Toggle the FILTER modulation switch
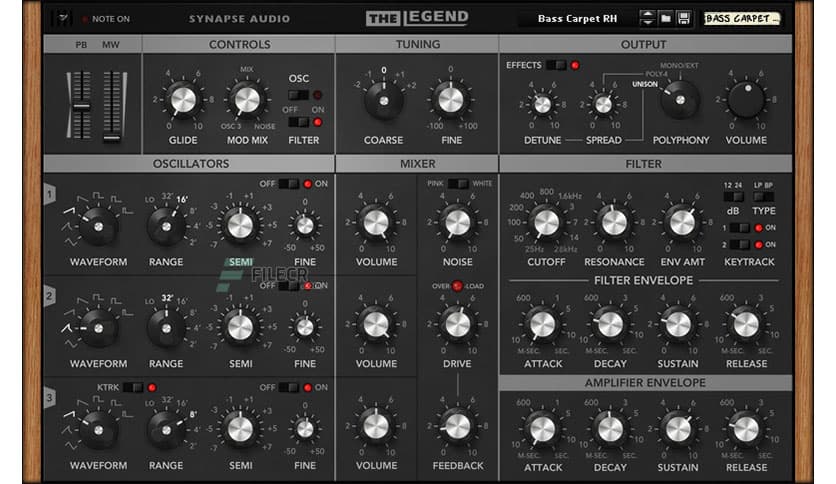 pyautogui.click(x=299, y=122)
